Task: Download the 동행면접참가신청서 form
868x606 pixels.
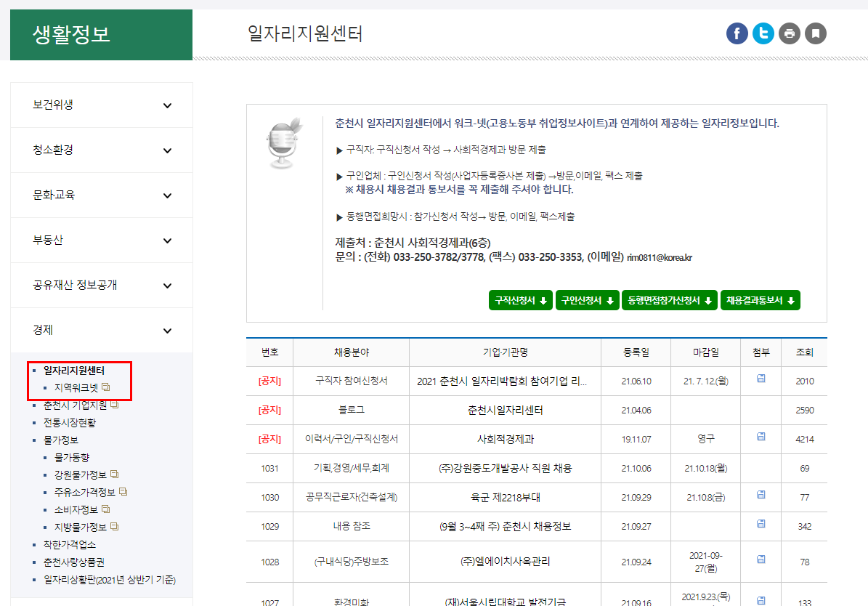Action: pos(669,300)
